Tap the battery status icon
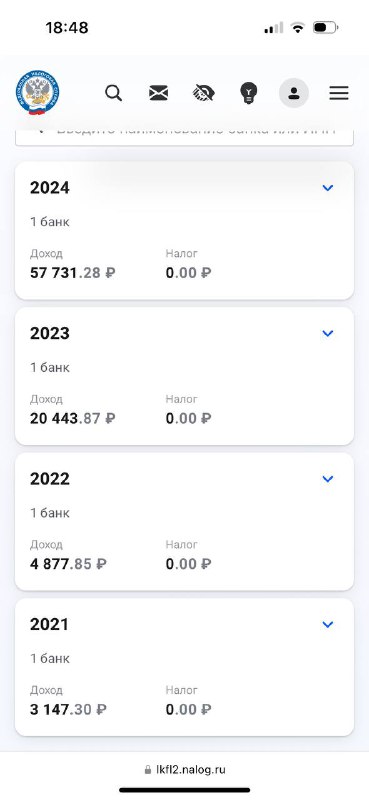 (326, 28)
